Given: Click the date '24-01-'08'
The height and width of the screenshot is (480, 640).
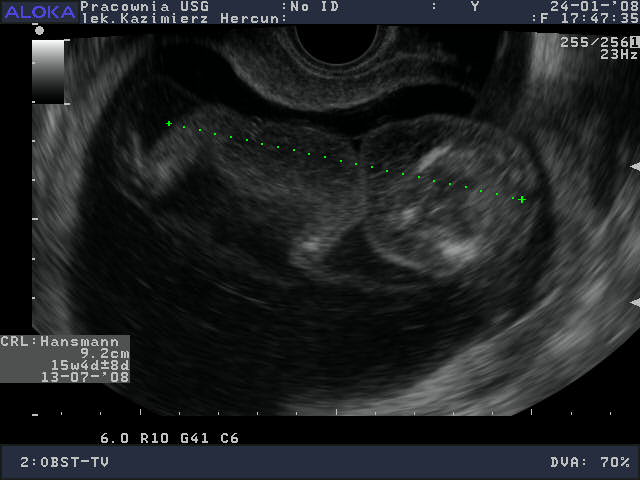Looking at the screenshot, I should pos(594,7).
